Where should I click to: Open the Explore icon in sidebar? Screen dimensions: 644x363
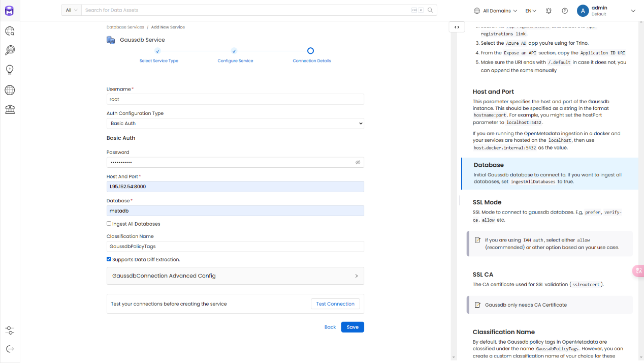click(x=10, y=32)
